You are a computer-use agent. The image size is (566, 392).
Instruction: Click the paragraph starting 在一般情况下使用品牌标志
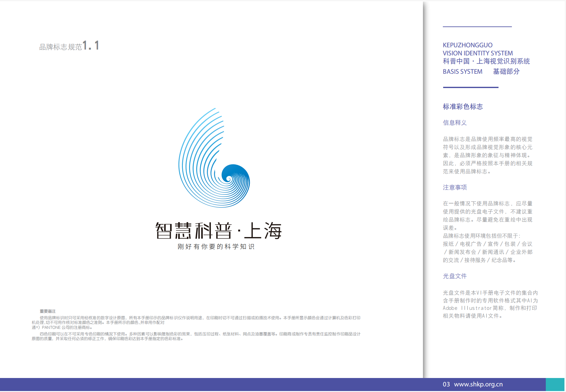tap(488, 216)
